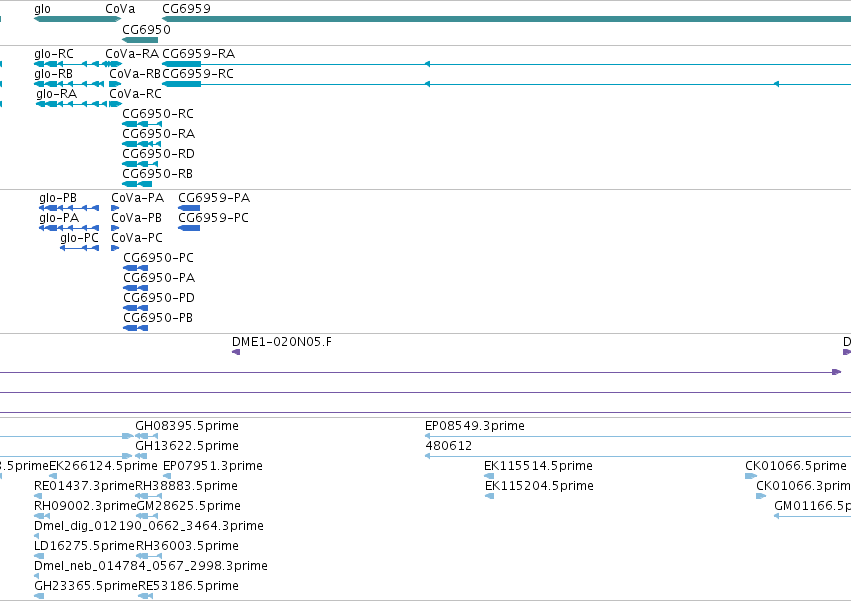This screenshot has width=851, height=601.
Task: Click the CoVa-RA transcript label
Action: point(132,54)
